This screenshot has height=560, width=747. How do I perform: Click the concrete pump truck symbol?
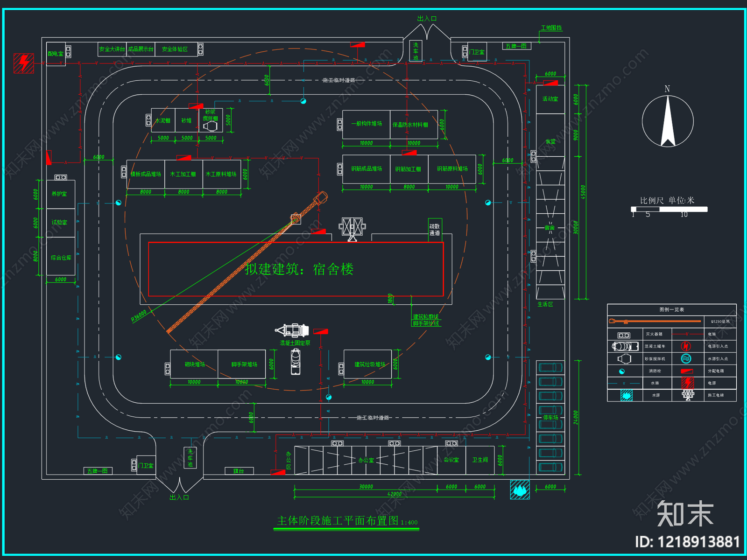[292, 330]
